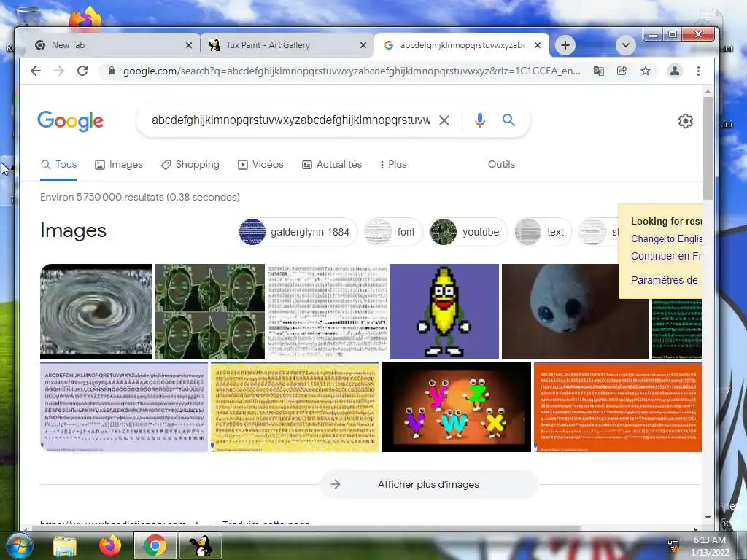This screenshot has width=747, height=560.
Task: Select the Tous results tab
Action: (58, 164)
